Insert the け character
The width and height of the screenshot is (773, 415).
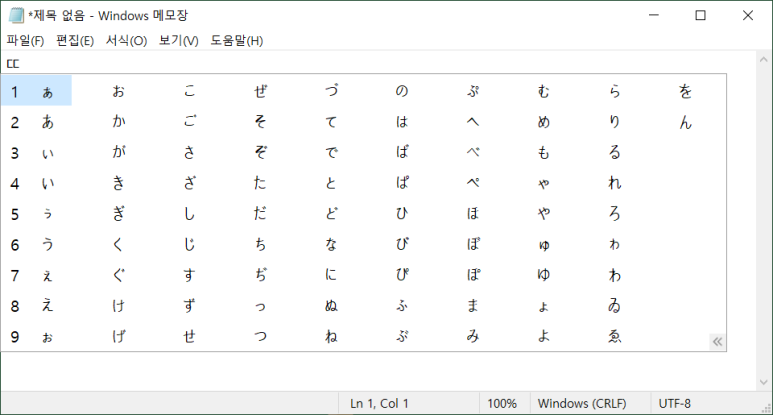118,306
